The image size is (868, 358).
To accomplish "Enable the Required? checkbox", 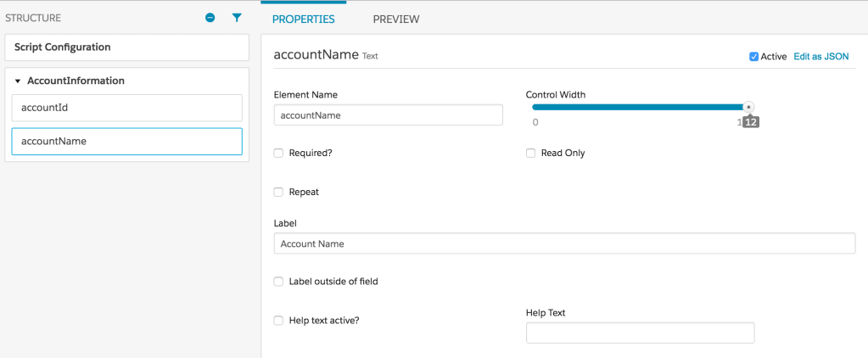I will [278, 154].
